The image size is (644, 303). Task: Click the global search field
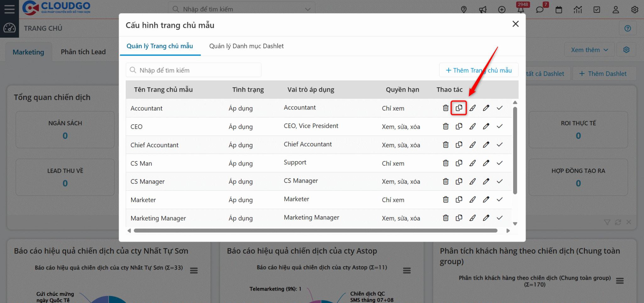[241, 9]
